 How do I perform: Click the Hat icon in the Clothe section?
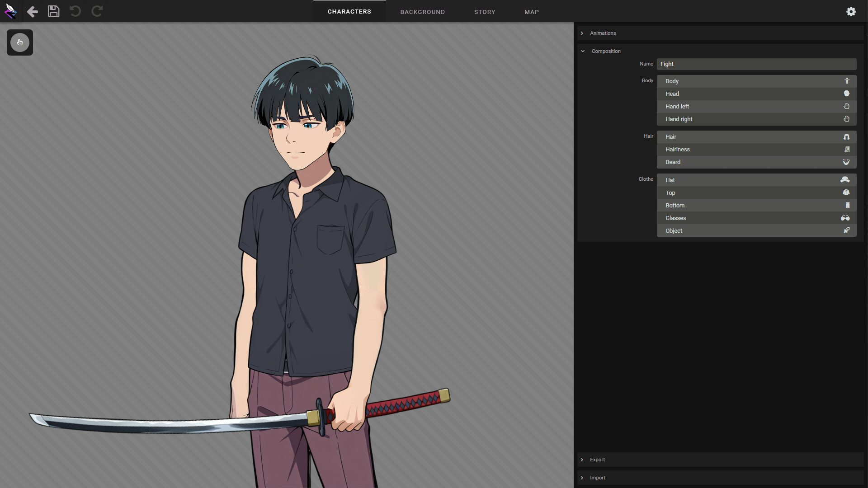click(x=845, y=179)
